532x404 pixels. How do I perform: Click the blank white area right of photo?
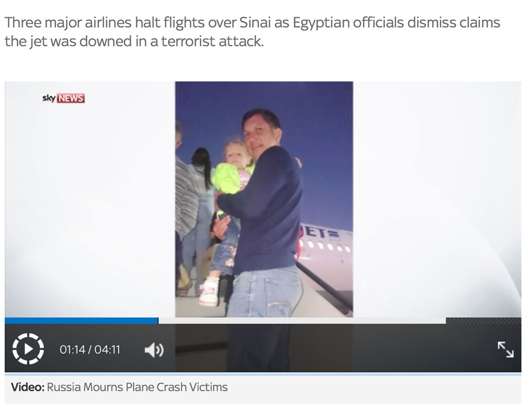tap(437, 199)
